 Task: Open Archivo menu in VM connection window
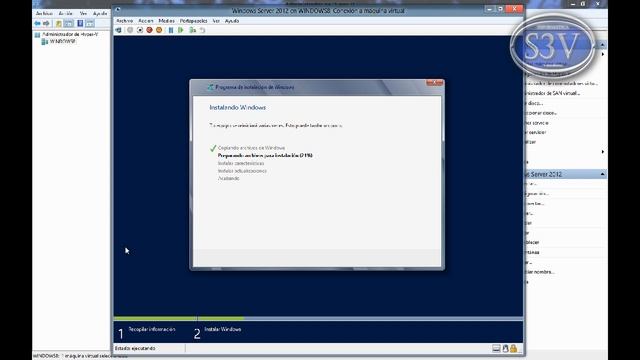(x=124, y=21)
